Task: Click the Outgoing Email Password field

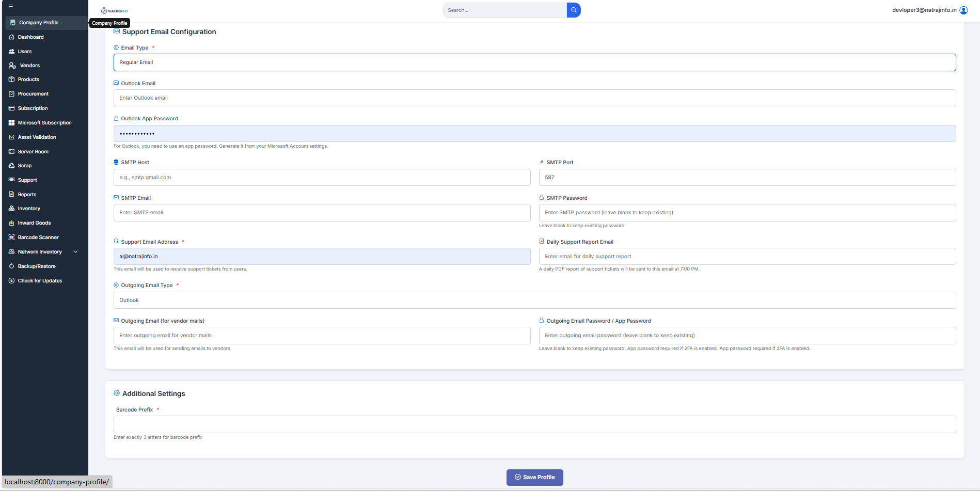Action: coord(747,336)
